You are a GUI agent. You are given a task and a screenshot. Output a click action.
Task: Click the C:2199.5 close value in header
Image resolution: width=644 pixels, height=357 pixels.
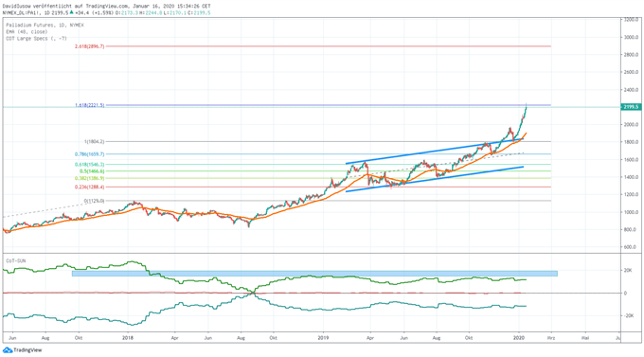pyautogui.click(x=199, y=12)
